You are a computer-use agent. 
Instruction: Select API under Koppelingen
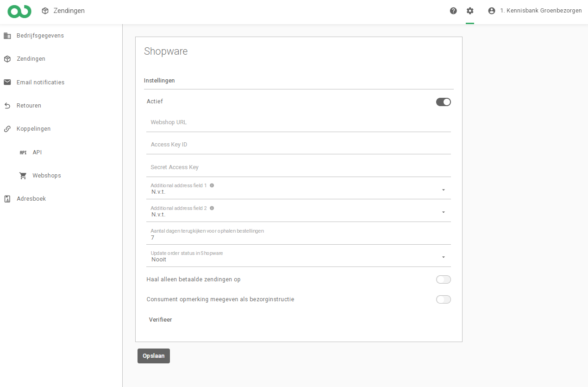(37, 152)
